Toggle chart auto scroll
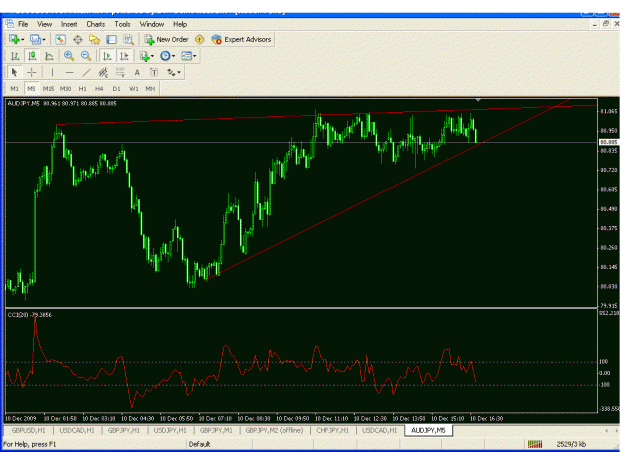Viewport: 625px width, 452px height. point(107,56)
